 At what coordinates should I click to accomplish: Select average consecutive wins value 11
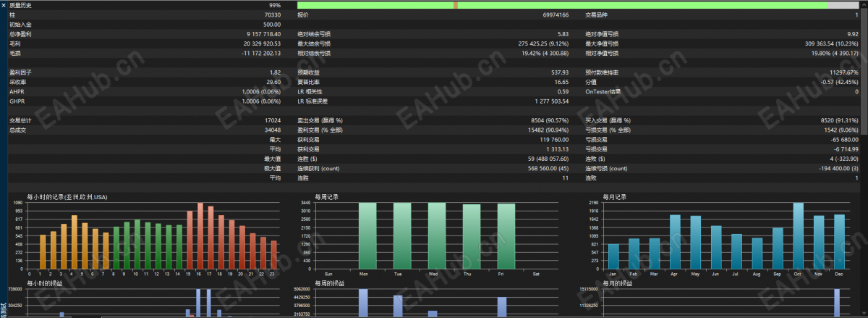click(566, 177)
